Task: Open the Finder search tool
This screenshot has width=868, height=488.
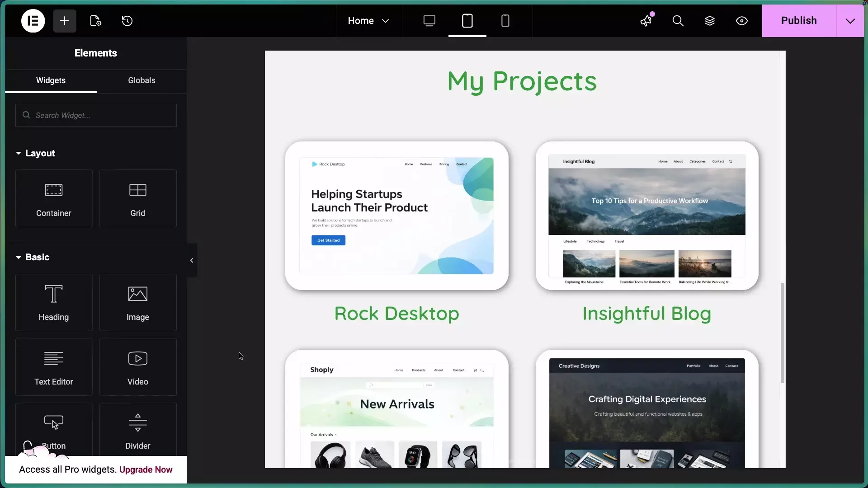Action: coord(678,21)
